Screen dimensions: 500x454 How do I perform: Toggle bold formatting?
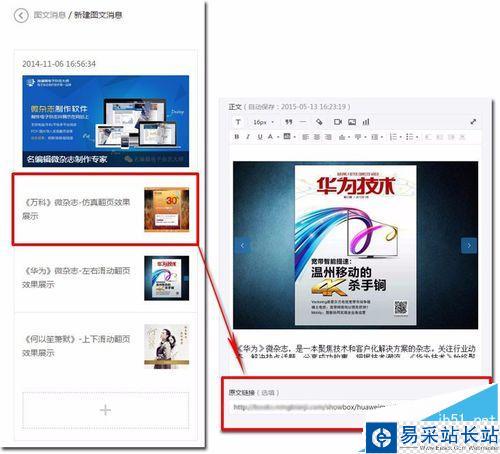pyautogui.click(x=237, y=137)
